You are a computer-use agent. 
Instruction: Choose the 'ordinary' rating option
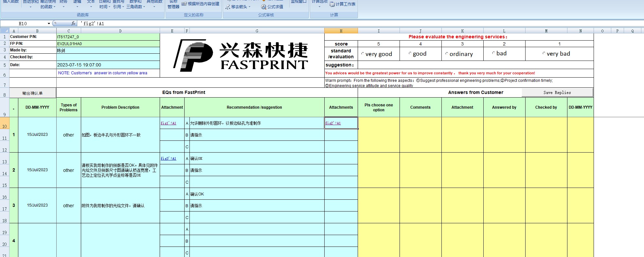447,54
